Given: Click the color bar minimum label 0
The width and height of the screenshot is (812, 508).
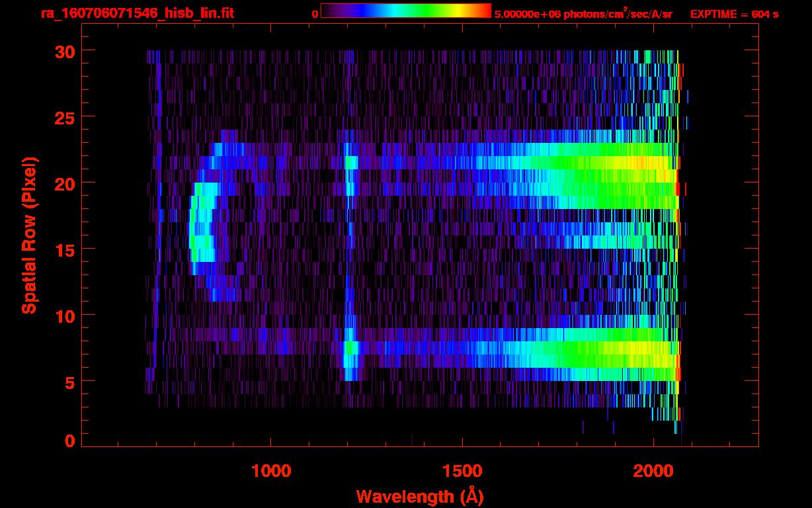Looking at the screenshot, I should pyautogui.click(x=315, y=14).
